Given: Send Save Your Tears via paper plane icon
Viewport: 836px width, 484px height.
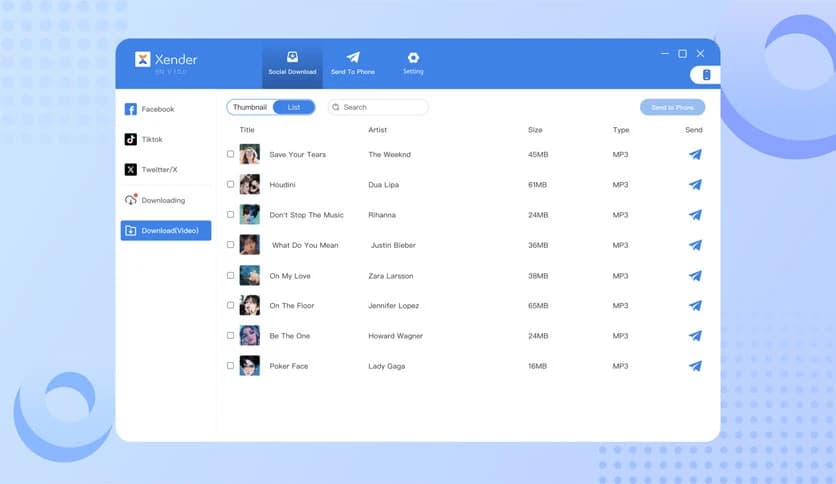Looking at the screenshot, I should coord(695,155).
